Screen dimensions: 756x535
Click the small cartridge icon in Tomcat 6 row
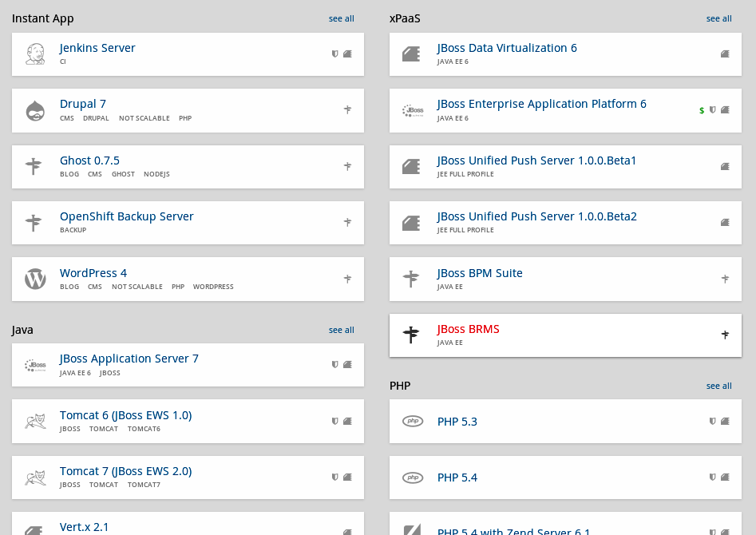pos(347,421)
